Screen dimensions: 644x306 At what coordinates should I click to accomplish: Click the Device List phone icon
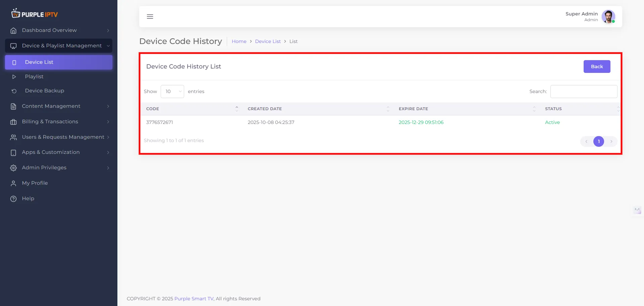coord(14,62)
